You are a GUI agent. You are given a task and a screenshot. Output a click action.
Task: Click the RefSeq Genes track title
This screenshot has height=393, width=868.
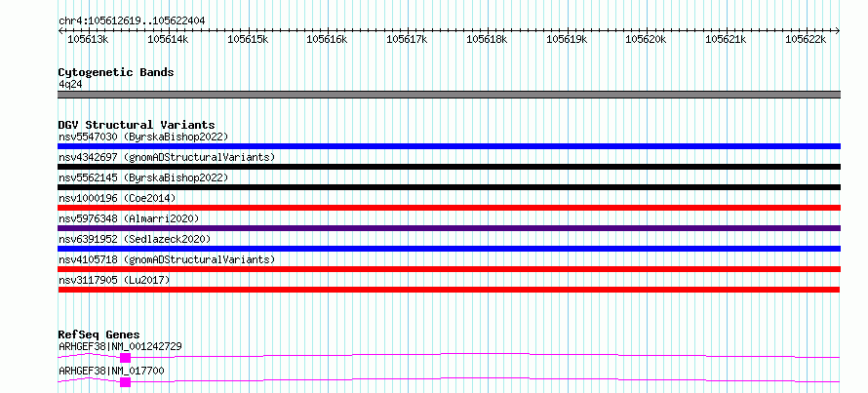pos(99,334)
